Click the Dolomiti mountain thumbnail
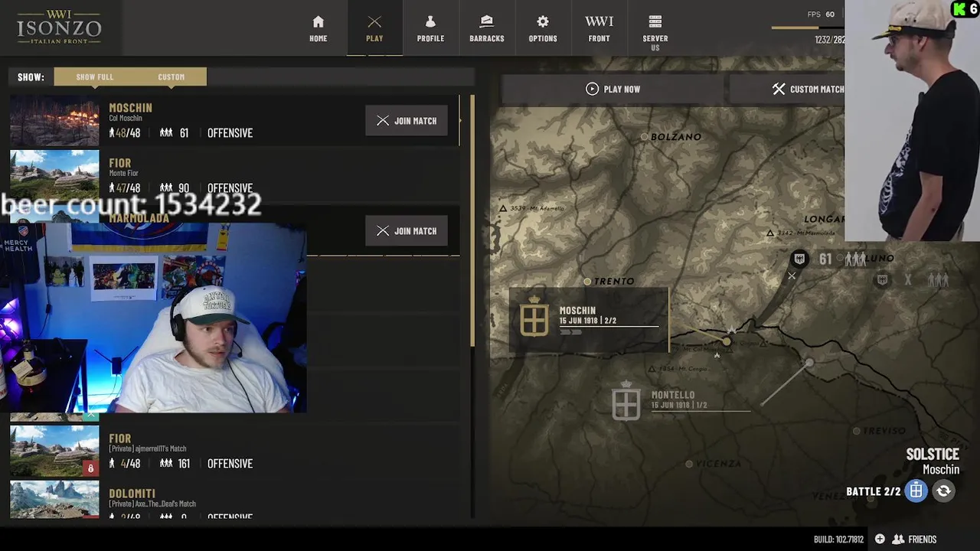The width and height of the screenshot is (980, 551). coord(54,500)
